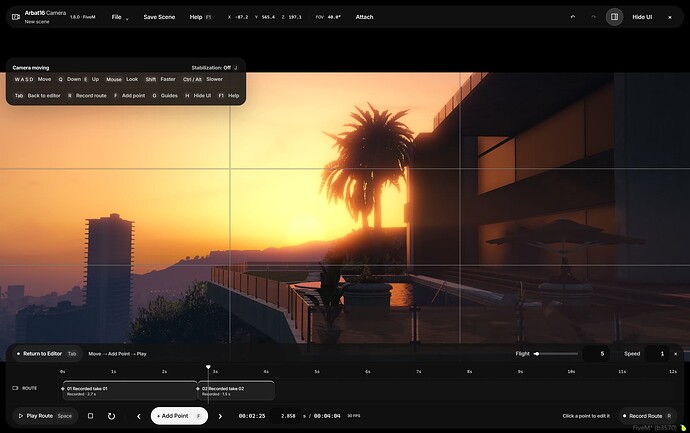Edit the Y coordinate value 565.4
The height and width of the screenshot is (433, 690).
268,17
